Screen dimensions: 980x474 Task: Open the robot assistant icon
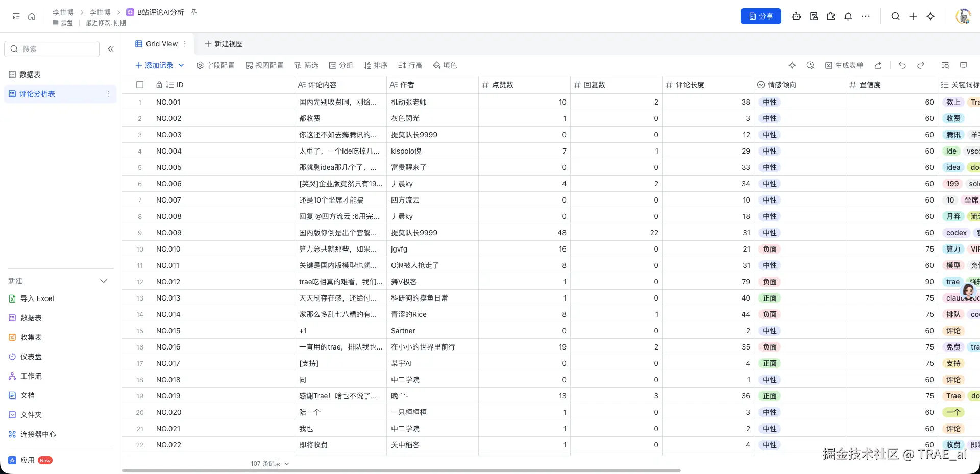[x=796, y=16]
